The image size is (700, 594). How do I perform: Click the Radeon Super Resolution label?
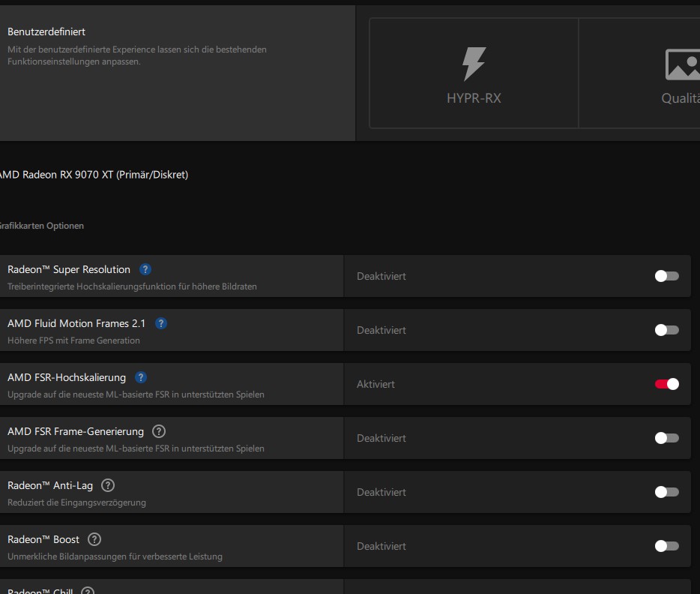(69, 270)
